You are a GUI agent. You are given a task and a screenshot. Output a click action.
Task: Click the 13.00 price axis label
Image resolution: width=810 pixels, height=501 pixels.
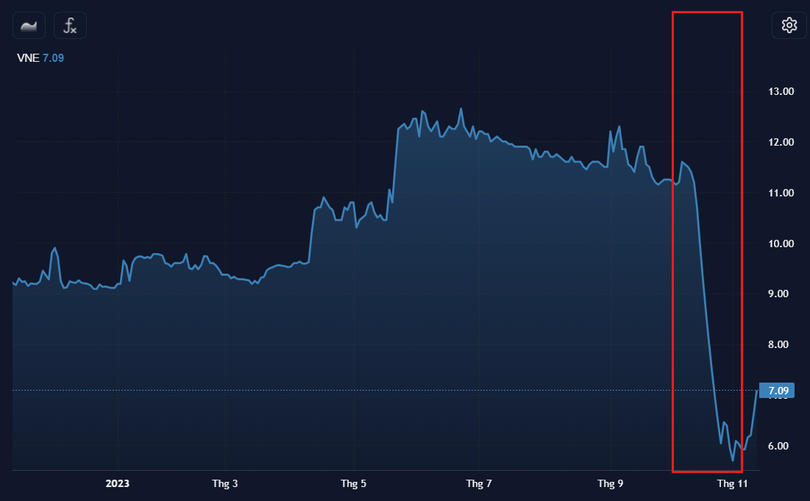[x=780, y=92]
